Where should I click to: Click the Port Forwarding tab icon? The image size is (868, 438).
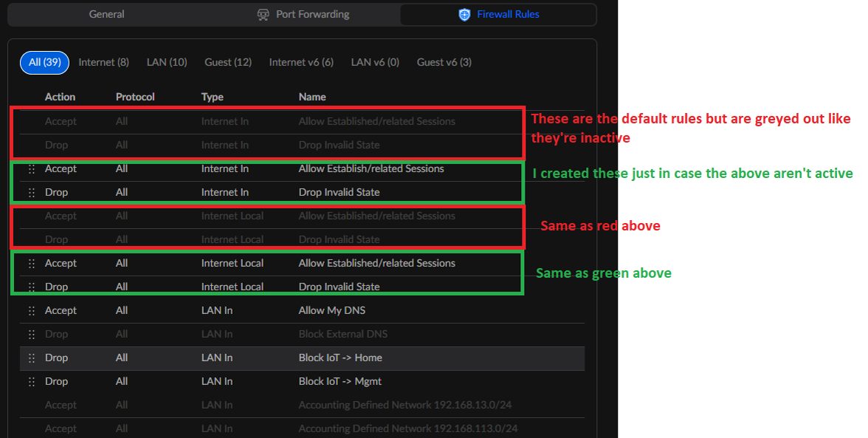[x=263, y=15]
